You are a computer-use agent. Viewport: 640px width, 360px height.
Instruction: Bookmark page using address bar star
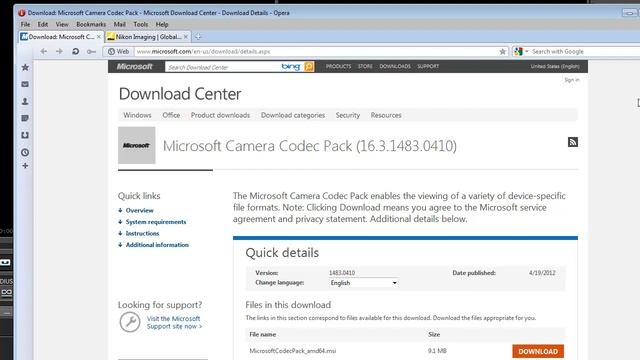(x=502, y=51)
